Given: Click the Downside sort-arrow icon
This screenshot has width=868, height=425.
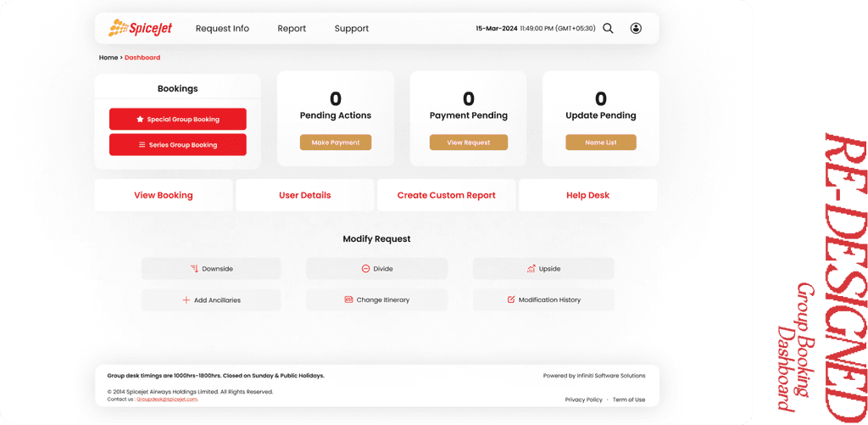Looking at the screenshot, I should pos(194,269).
